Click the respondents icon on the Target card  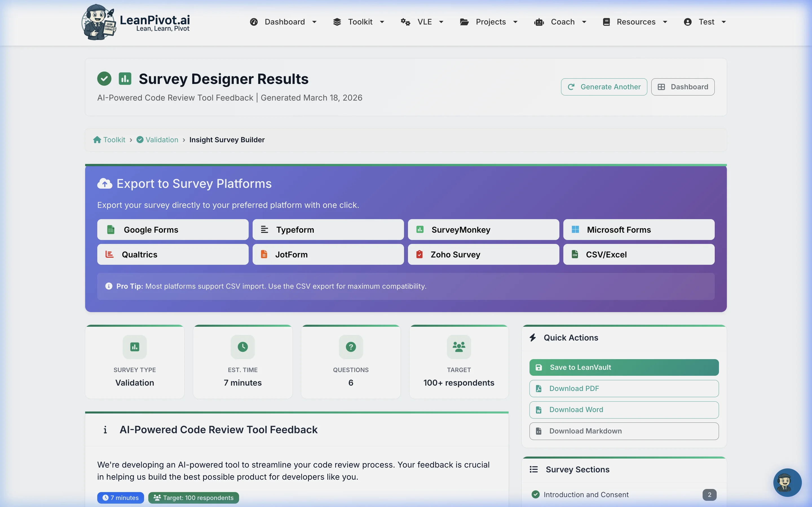click(x=458, y=346)
